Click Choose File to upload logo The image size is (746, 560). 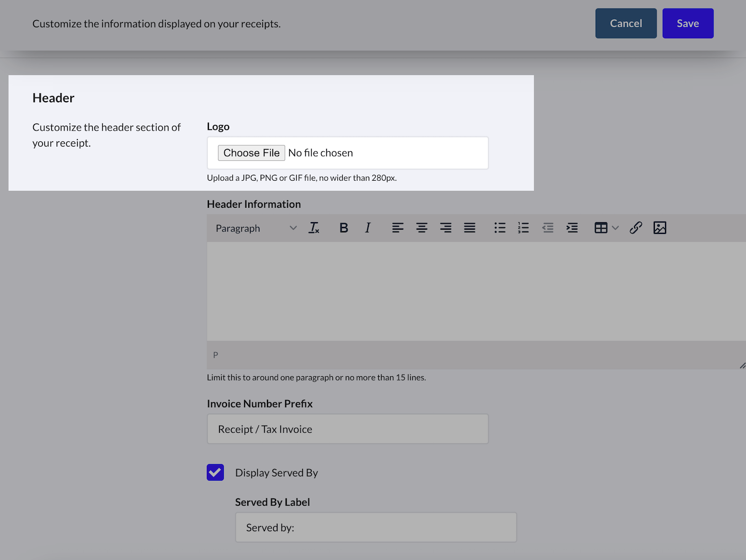[252, 153]
